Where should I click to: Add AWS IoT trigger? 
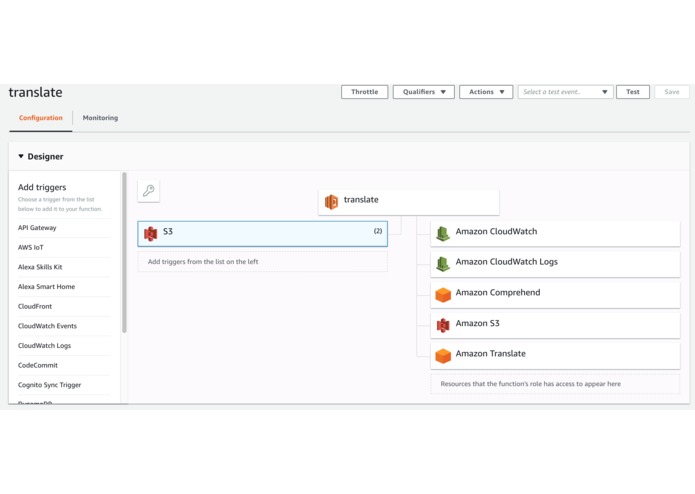(31, 247)
